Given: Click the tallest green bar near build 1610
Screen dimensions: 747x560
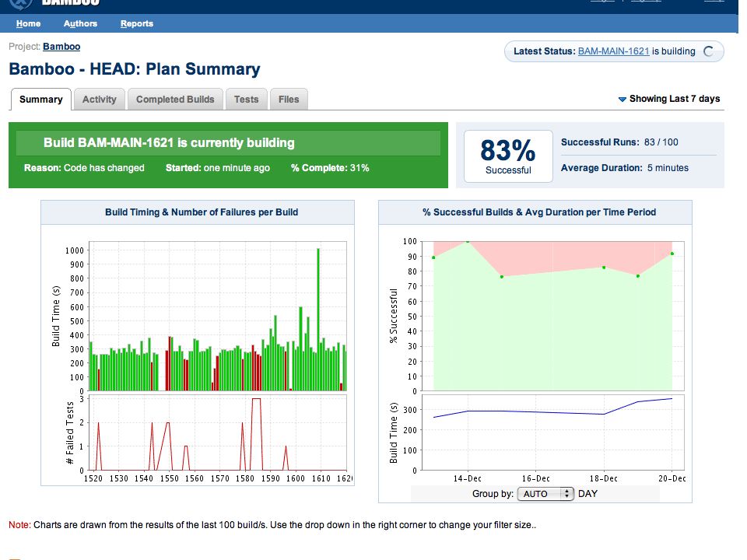Looking at the screenshot, I should pyautogui.click(x=318, y=319).
